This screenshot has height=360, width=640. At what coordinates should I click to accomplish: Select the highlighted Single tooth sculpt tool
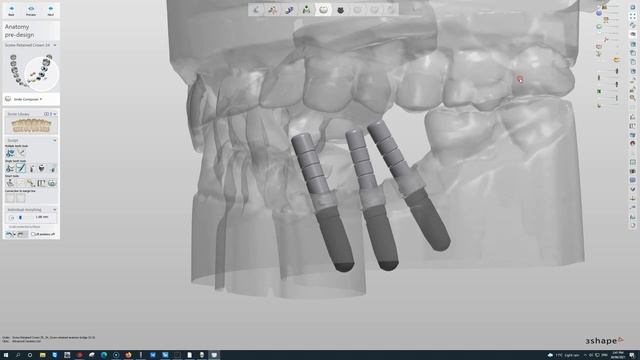point(21,168)
